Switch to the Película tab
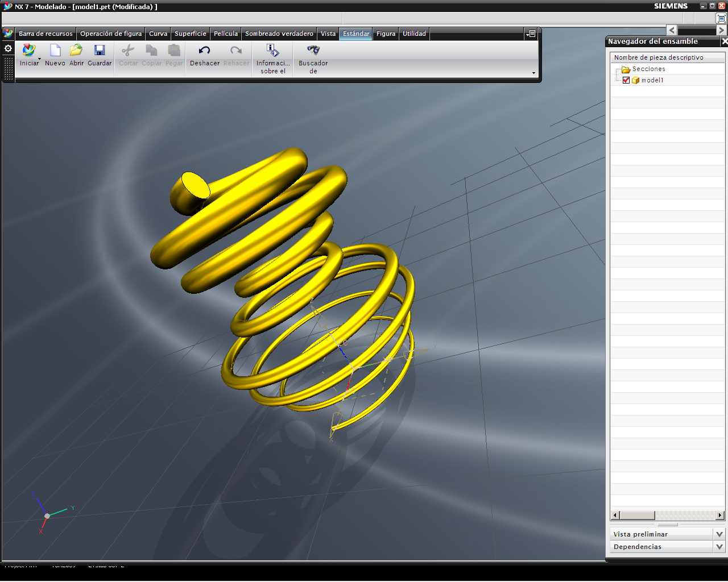 point(226,34)
